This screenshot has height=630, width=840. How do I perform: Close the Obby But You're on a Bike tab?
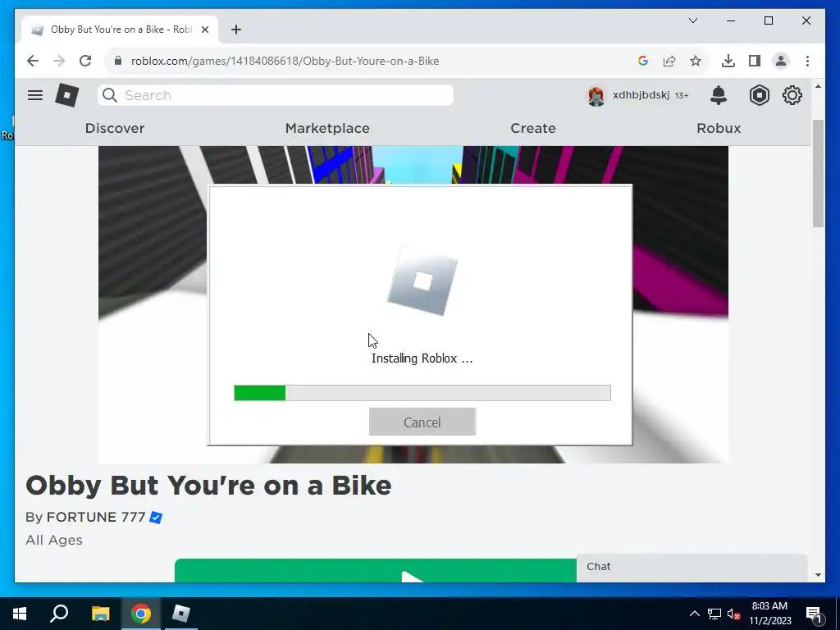[x=204, y=30]
